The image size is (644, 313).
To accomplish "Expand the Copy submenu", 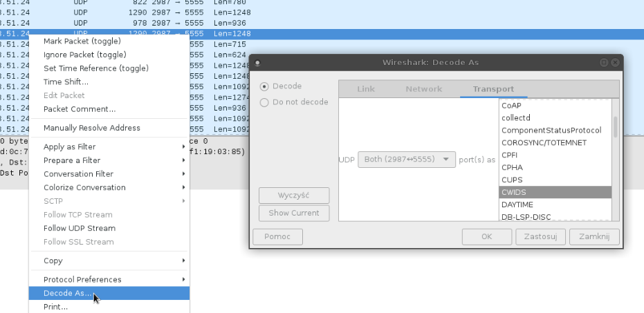I will [x=109, y=260].
